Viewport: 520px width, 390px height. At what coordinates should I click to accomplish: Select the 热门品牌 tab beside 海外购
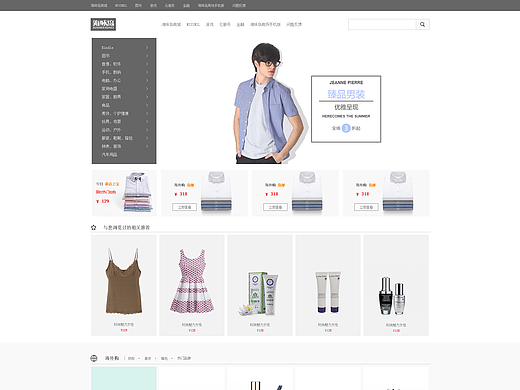click(184, 358)
